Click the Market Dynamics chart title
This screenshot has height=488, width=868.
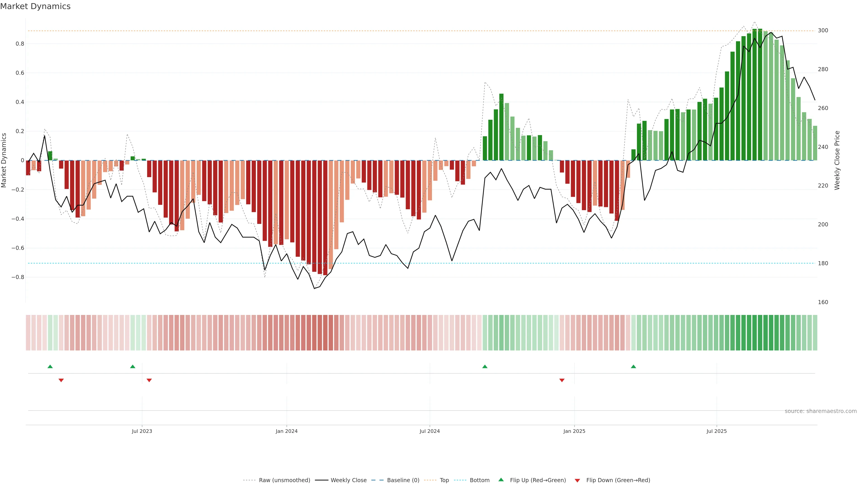35,6
